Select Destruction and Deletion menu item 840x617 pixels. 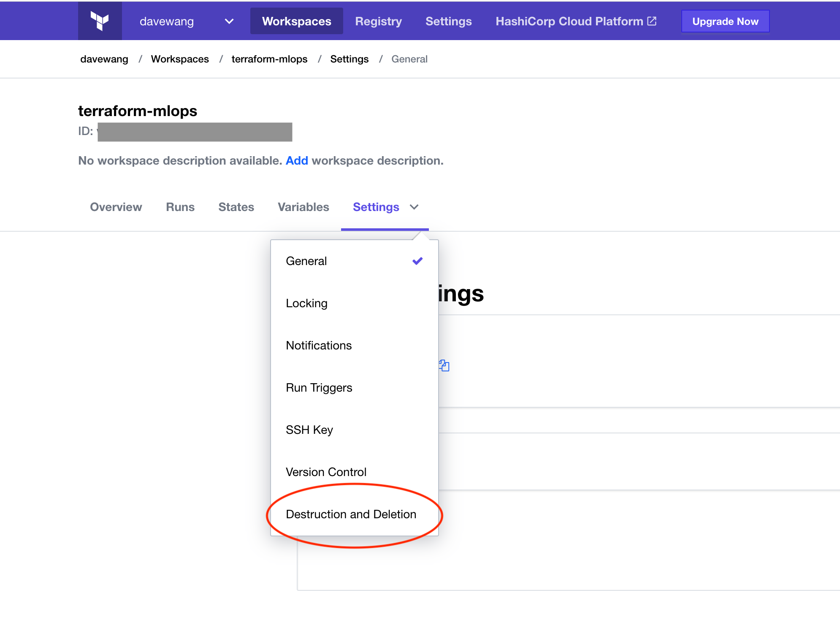coord(355,514)
